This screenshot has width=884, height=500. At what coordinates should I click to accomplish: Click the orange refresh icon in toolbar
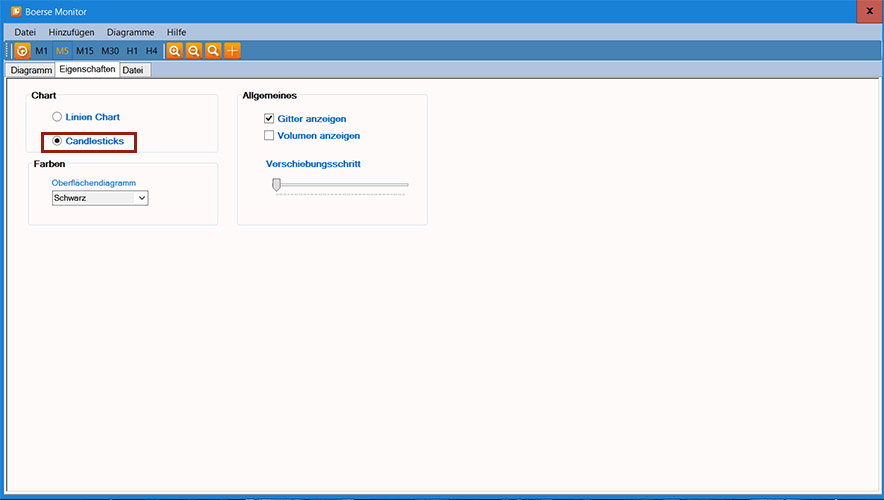click(22, 50)
